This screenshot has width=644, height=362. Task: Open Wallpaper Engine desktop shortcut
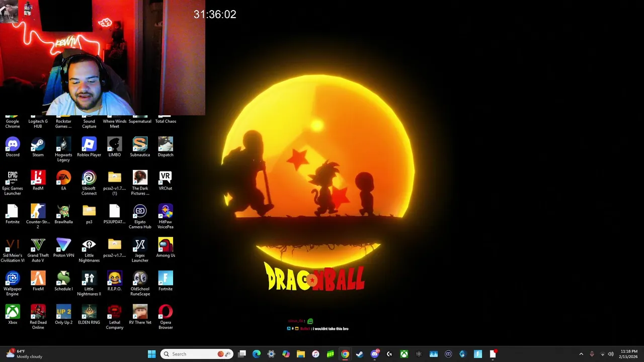13,284
